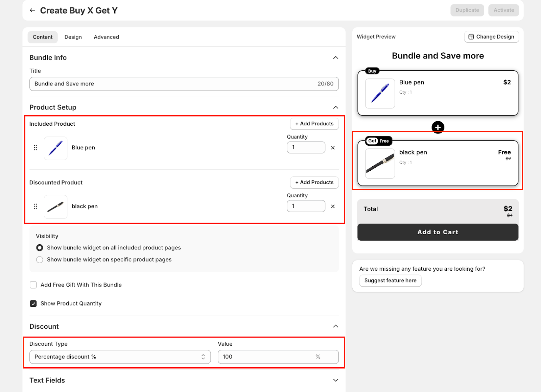Grab the drag handle for black pen
This screenshot has width=541, height=392.
36,206
